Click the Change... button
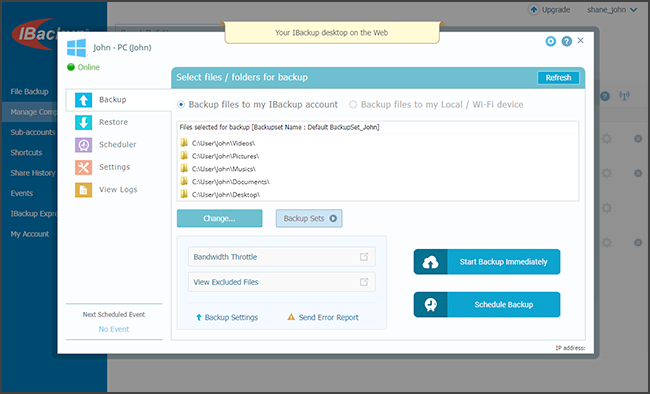This screenshot has width=650, height=394. tap(219, 218)
